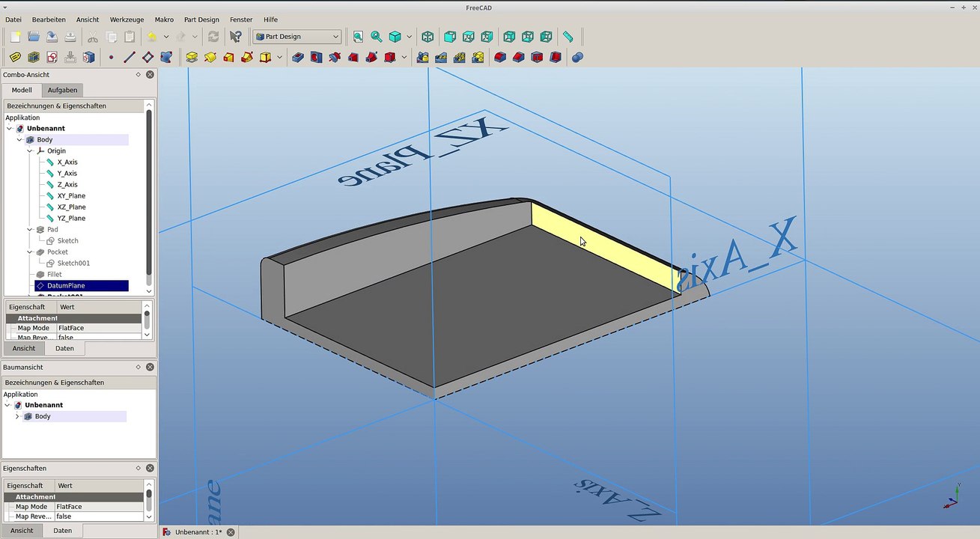Close the Eigenschaften panel

[150, 468]
